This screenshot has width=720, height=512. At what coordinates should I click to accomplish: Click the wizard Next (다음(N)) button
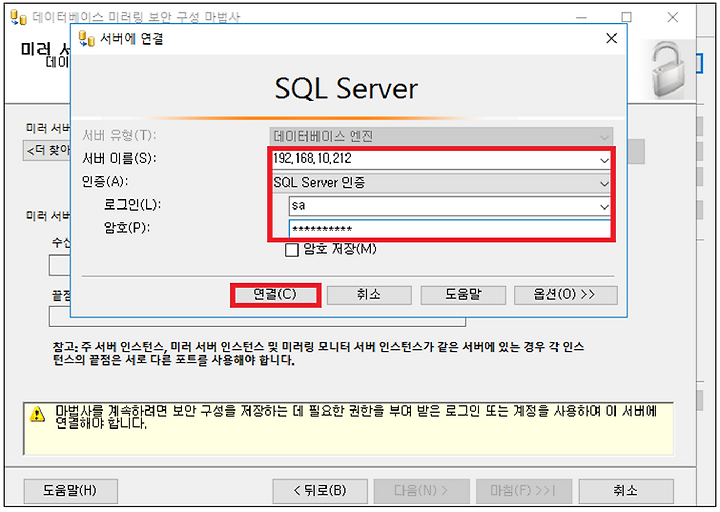421,491
